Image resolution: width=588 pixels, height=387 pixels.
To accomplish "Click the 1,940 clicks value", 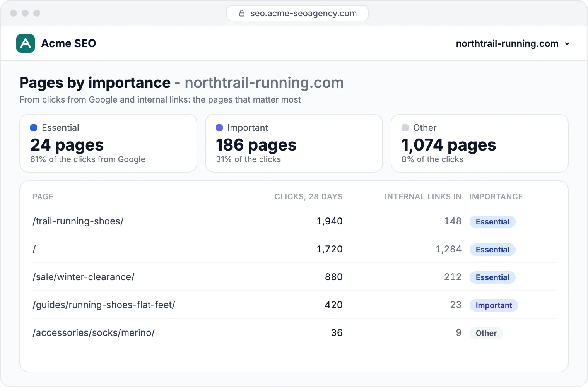I will 330,221.
